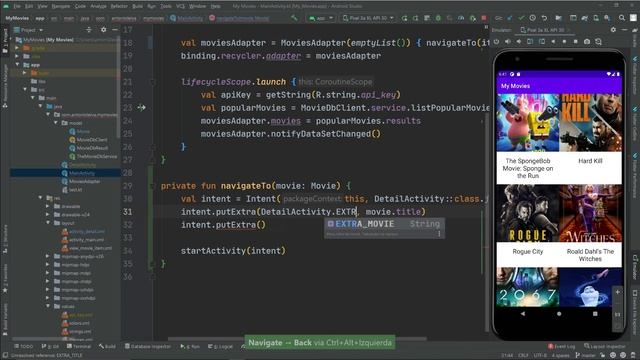The height and width of the screenshot is (360, 640).
Task: Open the Project view type dropdown
Action: [x=29, y=30]
